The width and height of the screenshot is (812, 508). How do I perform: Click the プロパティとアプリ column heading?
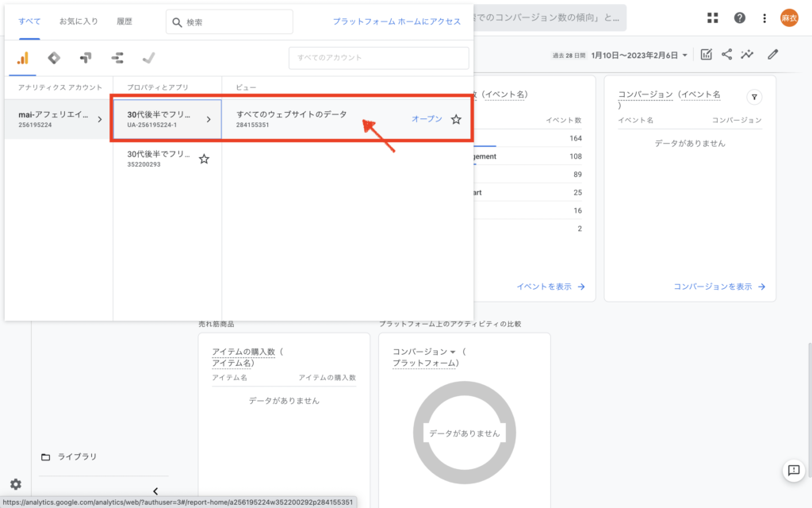158,87
